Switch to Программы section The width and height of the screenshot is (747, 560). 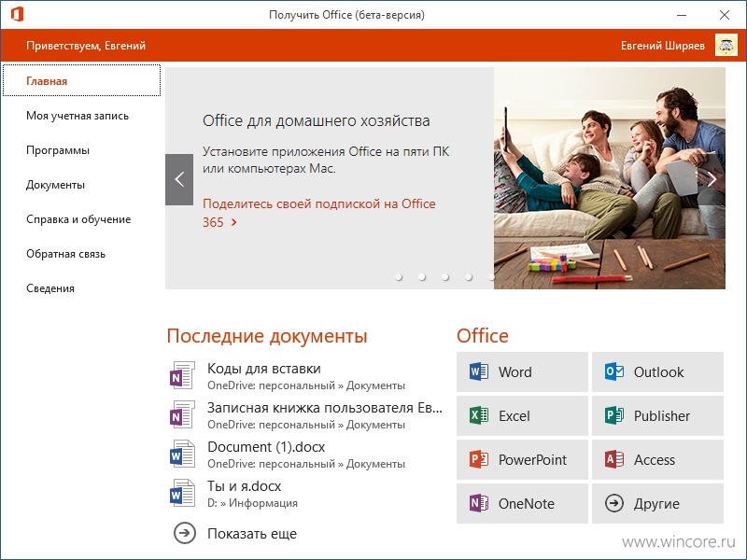click(58, 150)
